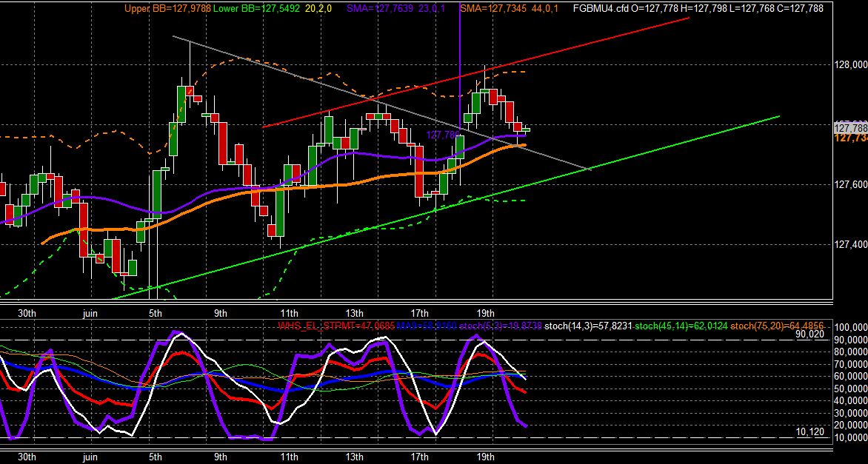Click the 128,000 price axis label
The image size is (868, 464).
tap(850, 64)
